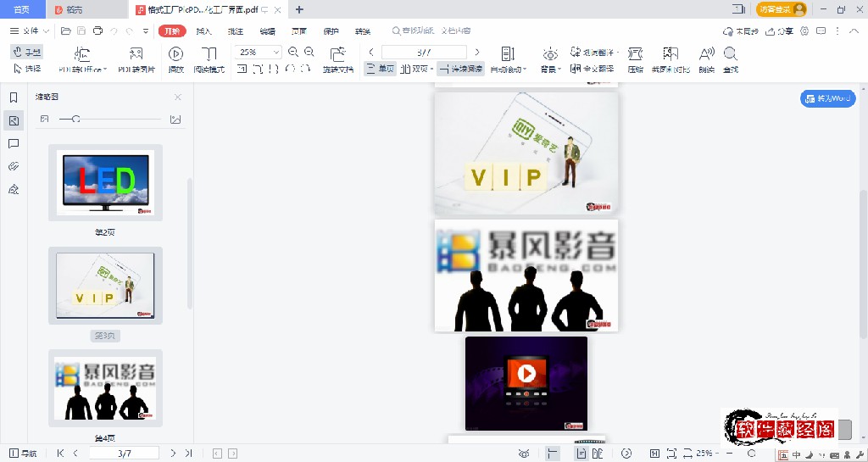Open the PDF转Office converter icon
The image size is (868, 462).
82,53
